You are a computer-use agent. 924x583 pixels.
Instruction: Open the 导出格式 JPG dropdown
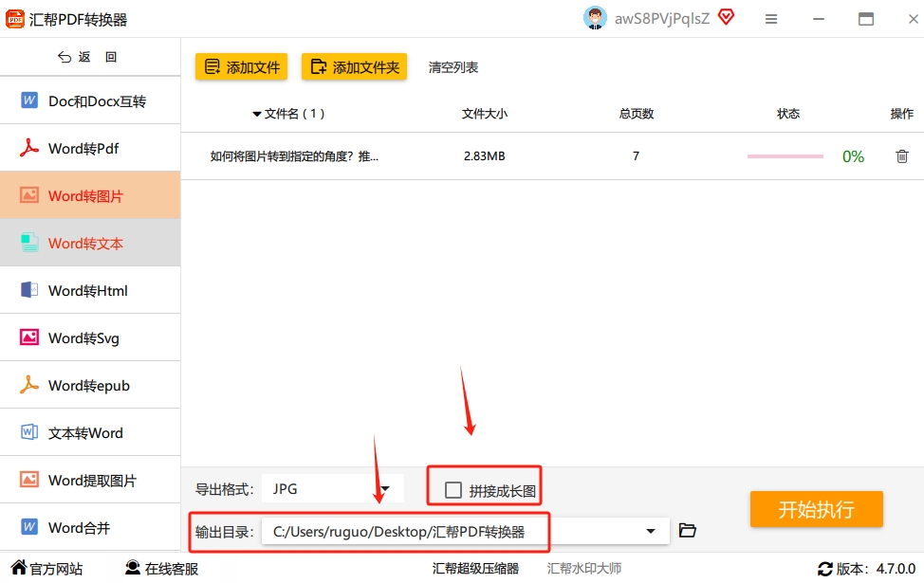point(333,489)
